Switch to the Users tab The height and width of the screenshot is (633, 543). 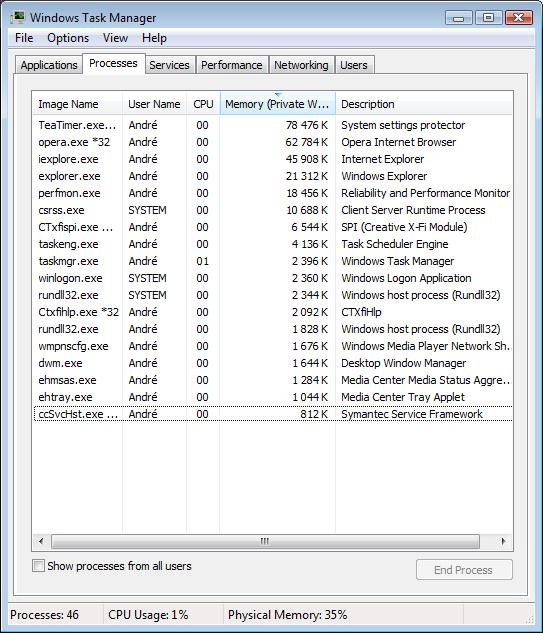tap(354, 65)
